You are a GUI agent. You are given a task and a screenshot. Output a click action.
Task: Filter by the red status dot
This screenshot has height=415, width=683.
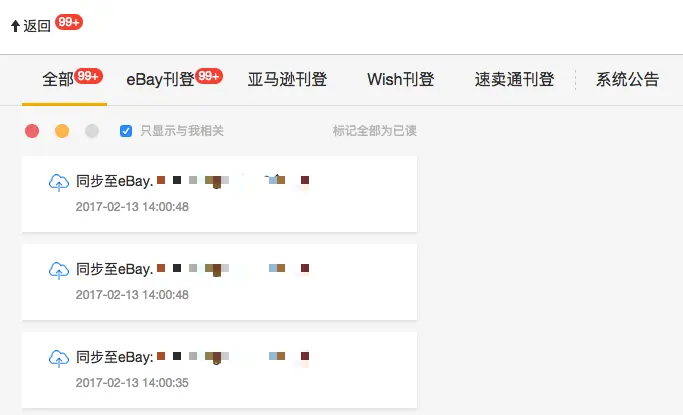[32, 131]
